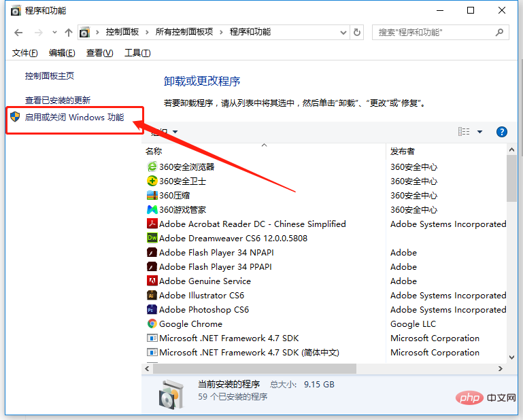This screenshot has width=523, height=420.
Task: Click the vertical scrollbar thumb
Action: tap(511, 179)
